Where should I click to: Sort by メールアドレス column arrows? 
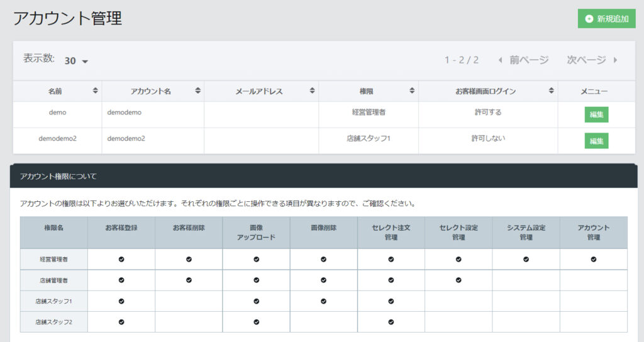coord(312,91)
